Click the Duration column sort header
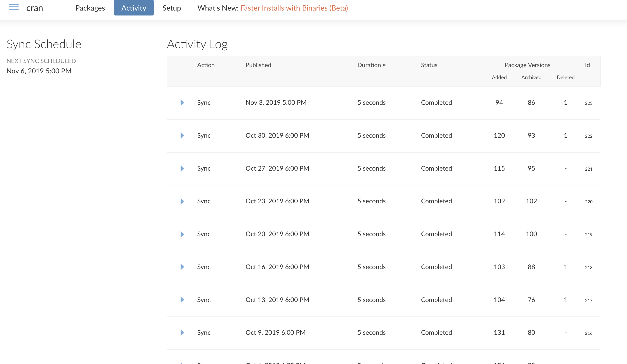The image size is (627, 364). pyautogui.click(x=372, y=65)
